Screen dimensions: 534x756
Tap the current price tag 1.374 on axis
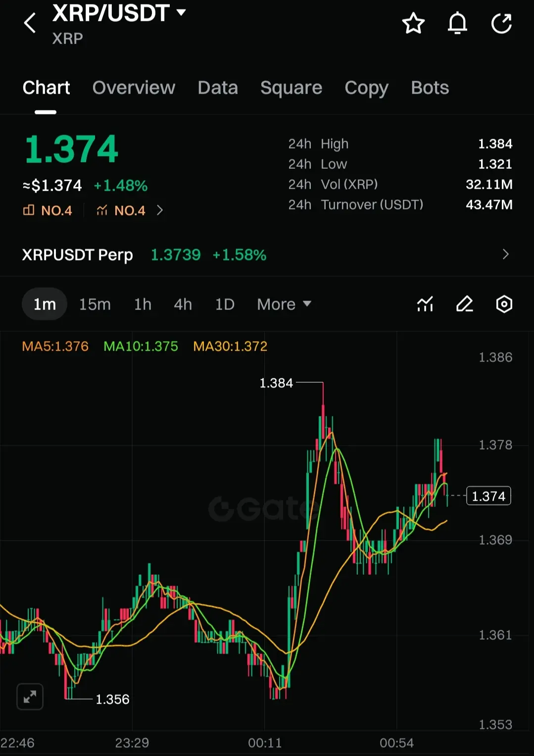[x=488, y=496]
